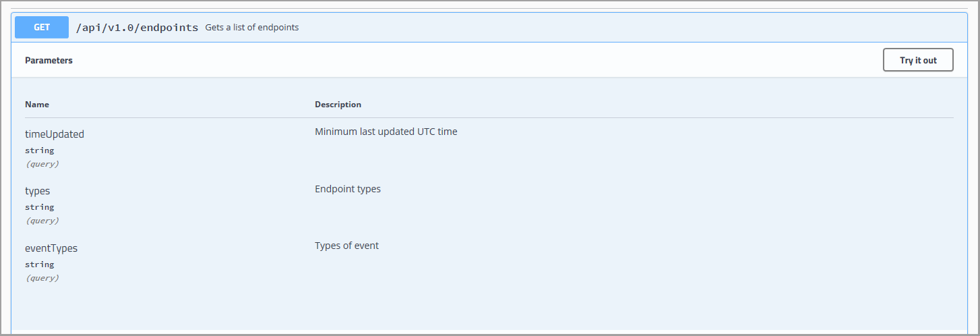The width and height of the screenshot is (980, 336).
Task: Collapse the /api/v1.0/endpoints operation path
Action: (137, 28)
